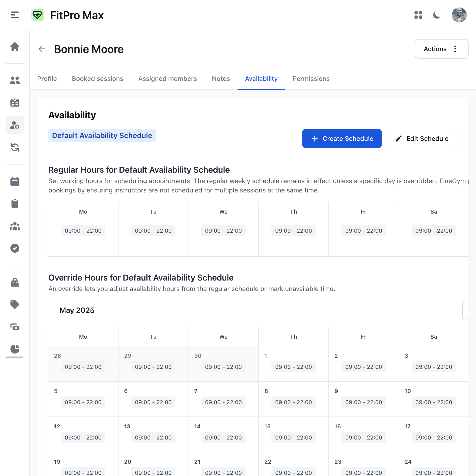Open the pie chart reports icon

pyautogui.click(x=15, y=349)
